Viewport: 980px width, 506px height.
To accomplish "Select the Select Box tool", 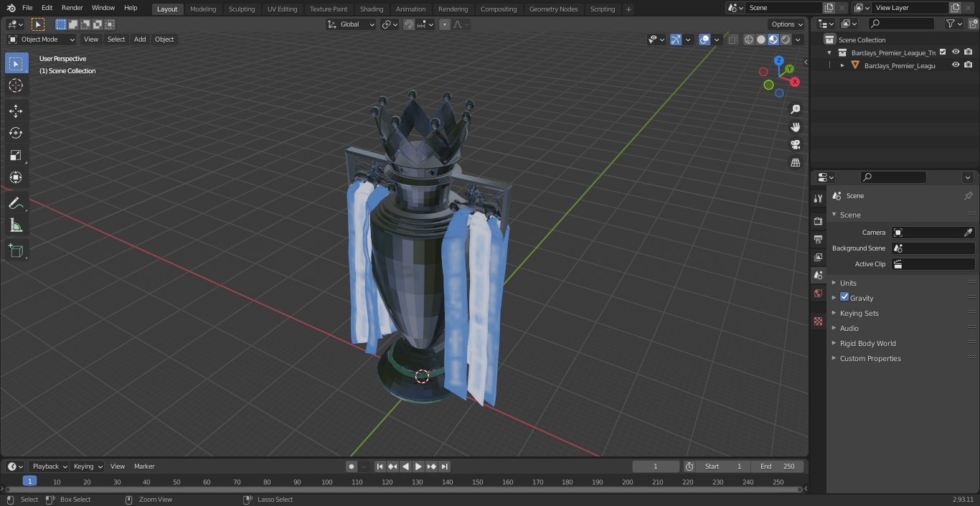I will coord(16,63).
